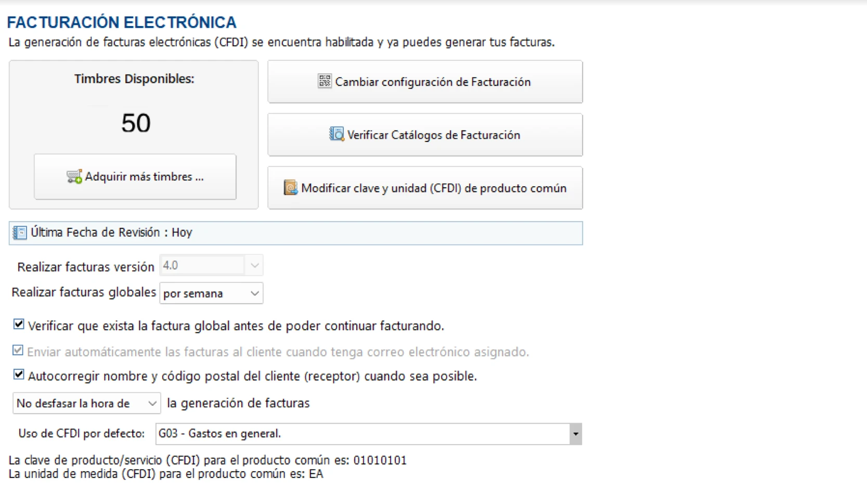
Task: Click the dropdown arrow of Uso de CFDI
Action: [x=575, y=434]
